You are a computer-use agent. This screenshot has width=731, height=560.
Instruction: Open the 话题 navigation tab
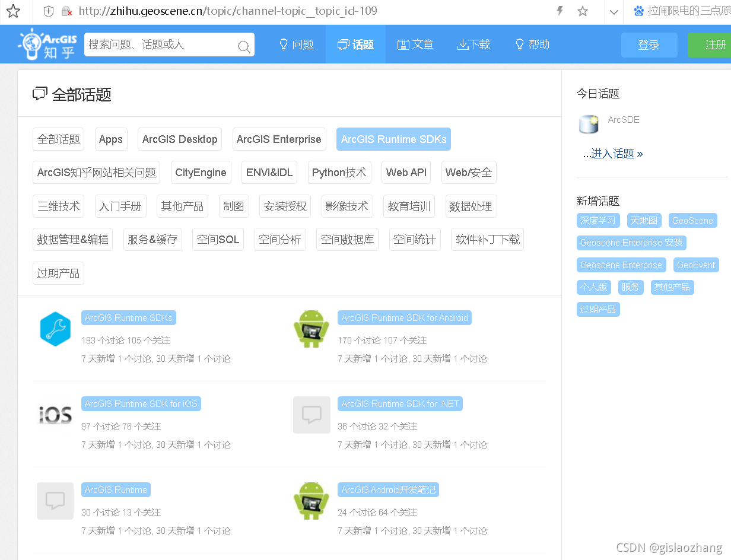355,44
